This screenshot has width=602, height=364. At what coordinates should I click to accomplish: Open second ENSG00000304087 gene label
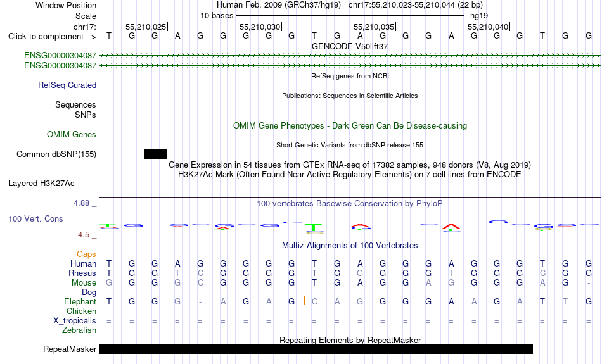pos(60,66)
